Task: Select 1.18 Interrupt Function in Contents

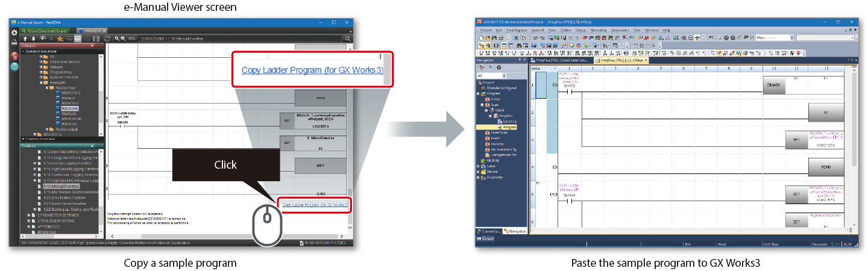Action: pyautogui.click(x=61, y=186)
